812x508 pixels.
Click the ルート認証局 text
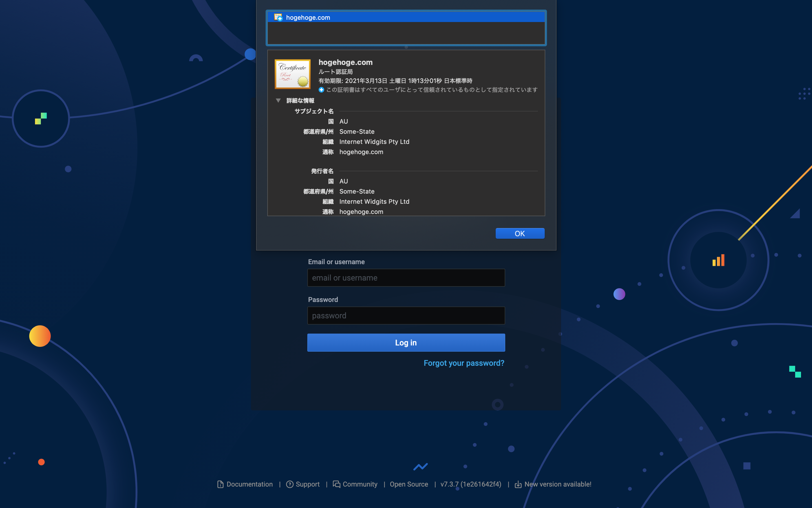tap(336, 72)
